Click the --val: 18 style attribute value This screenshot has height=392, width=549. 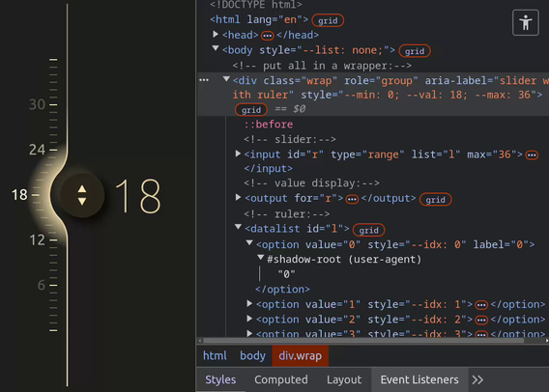coord(436,95)
